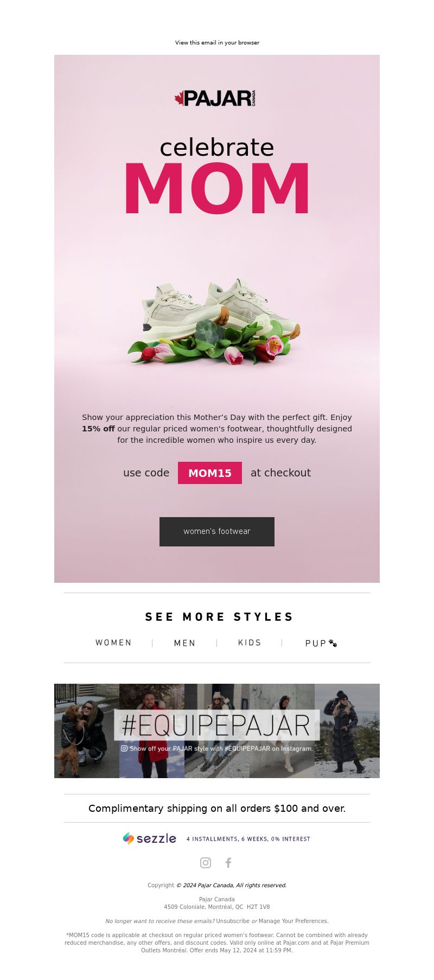Click the #EQUIPEPAJAR banner title
Screen dimensions: 434x980
point(216,726)
